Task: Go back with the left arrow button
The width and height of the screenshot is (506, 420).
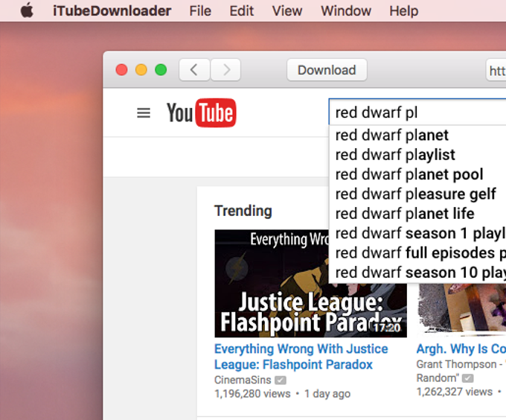Action: 194,70
